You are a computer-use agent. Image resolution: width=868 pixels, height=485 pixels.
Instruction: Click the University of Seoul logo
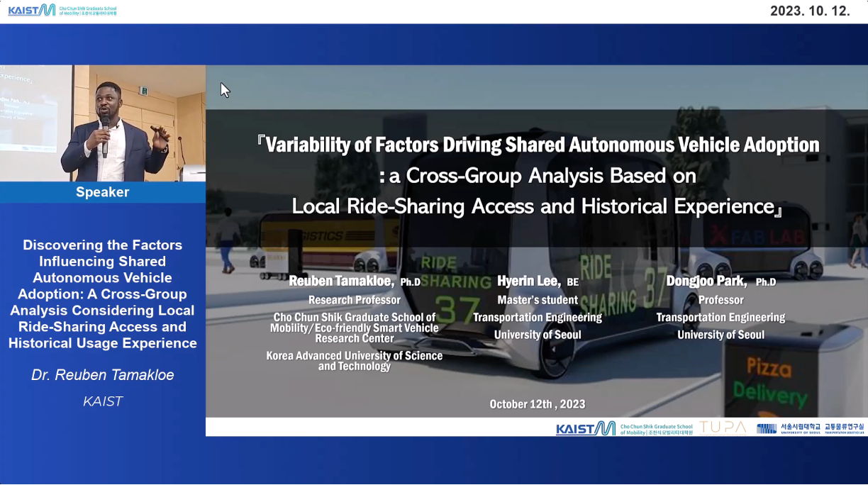[788, 428]
